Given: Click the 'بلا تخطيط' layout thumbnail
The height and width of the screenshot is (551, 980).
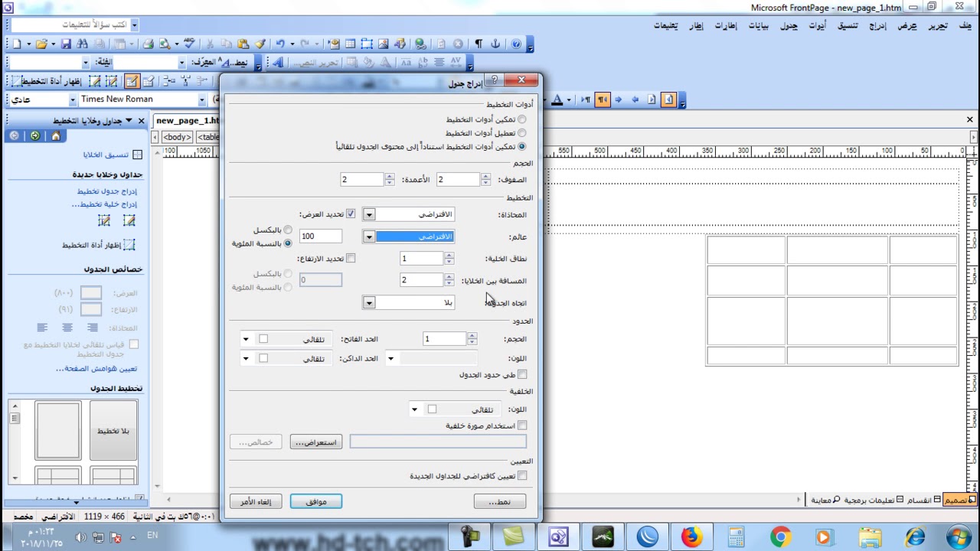Looking at the screenshot, I should (113, 431).
